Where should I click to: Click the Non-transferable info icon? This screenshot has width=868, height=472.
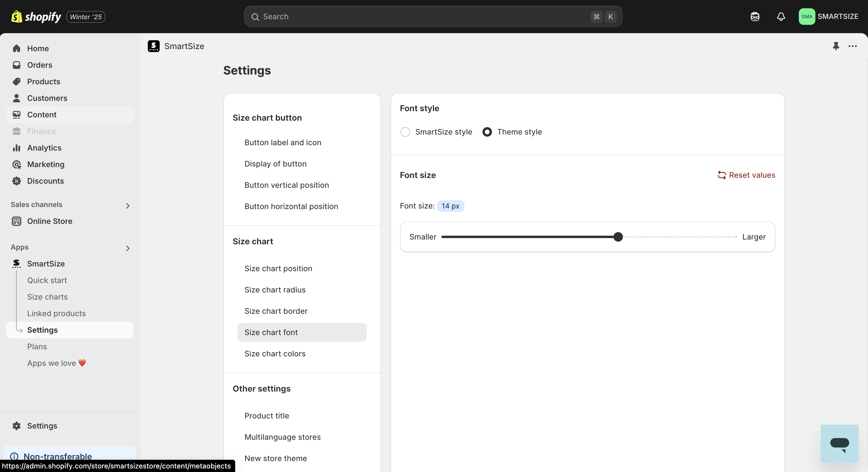pyautogui.click(x=14, y=457)
